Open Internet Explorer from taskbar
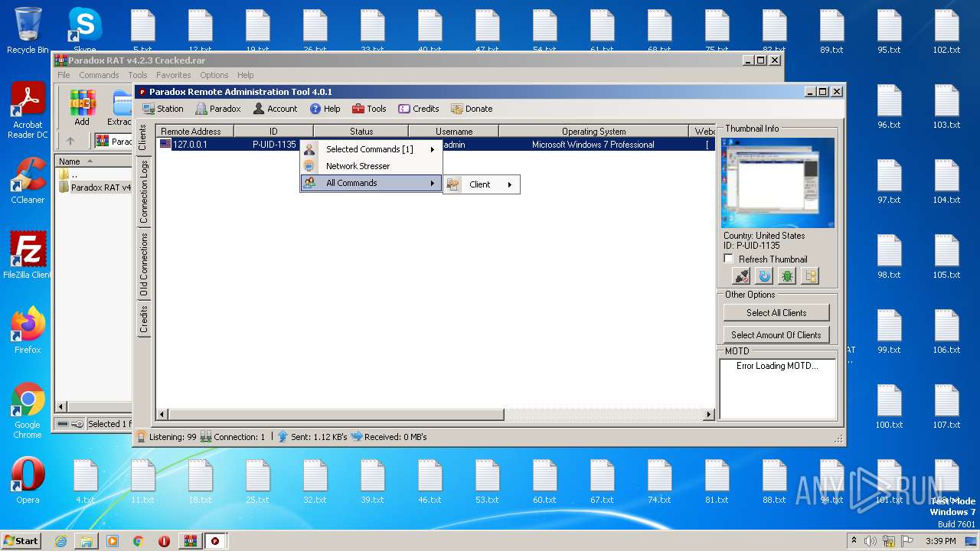Image resolution: width=980 pixels, height=551 pixels. (x=60, y=541)
